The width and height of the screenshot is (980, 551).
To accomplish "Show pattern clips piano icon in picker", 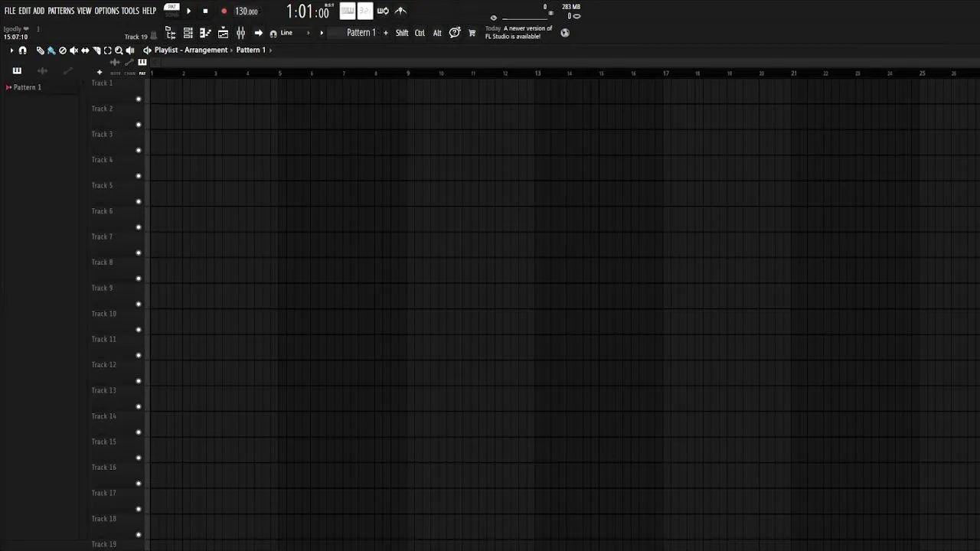I will pos(17,70).
